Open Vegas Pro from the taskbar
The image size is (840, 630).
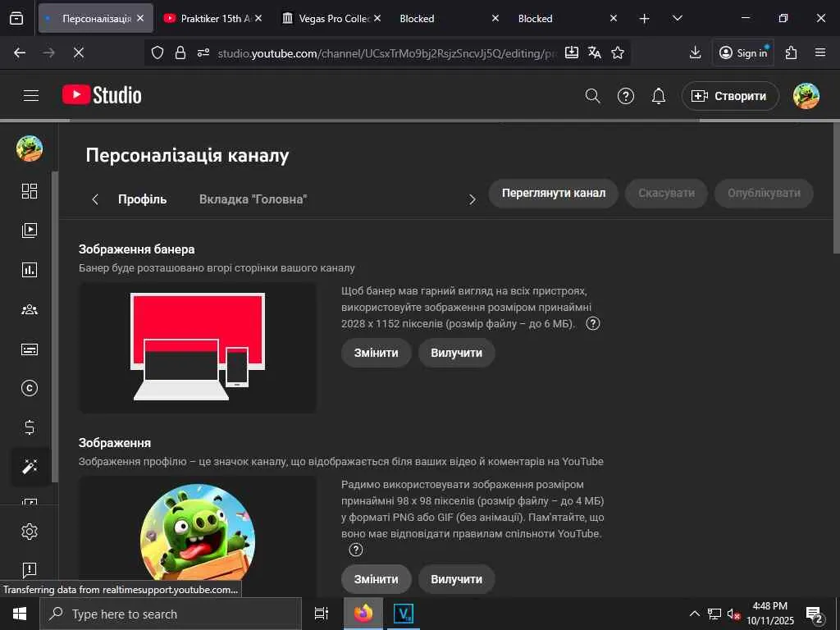(x=403, y=614)
